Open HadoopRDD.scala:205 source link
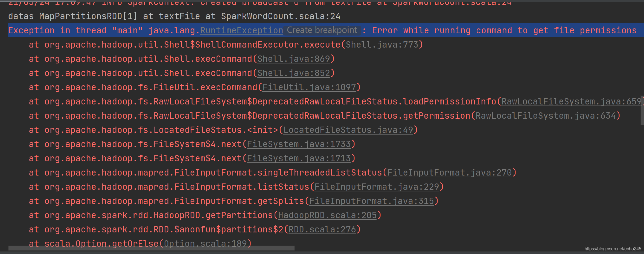This screenshot has width=644, height=254. (327, 215)
